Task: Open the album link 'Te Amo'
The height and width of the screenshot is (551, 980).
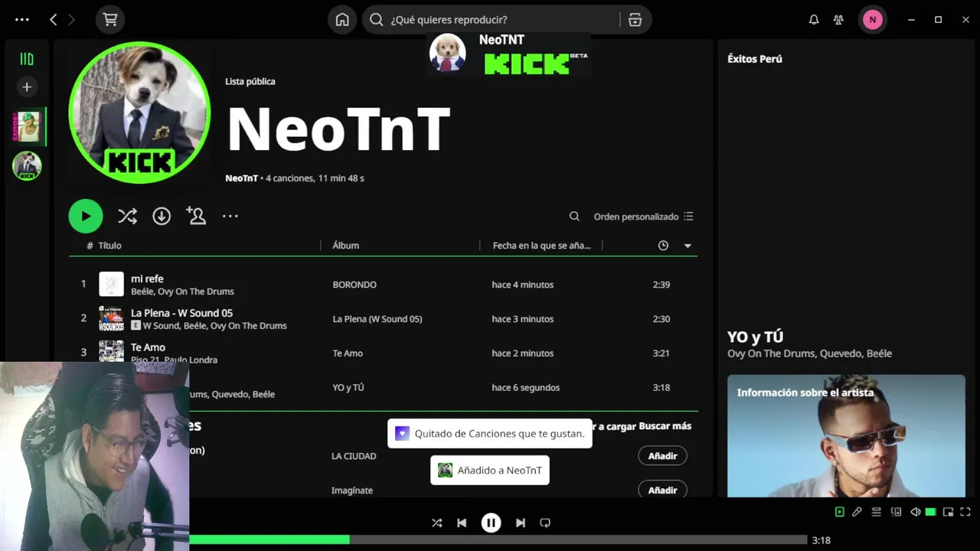Action: click(348, 354)
